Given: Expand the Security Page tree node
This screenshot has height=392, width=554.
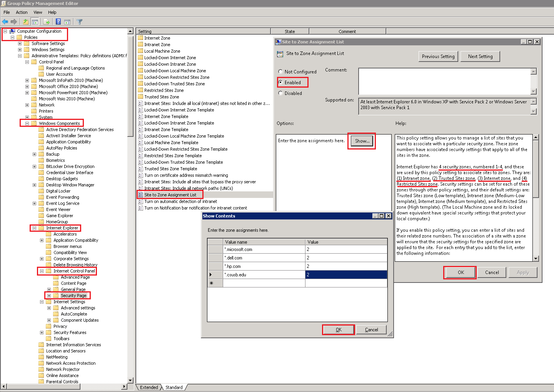Looking at the screenshot, I should (49, 296).
